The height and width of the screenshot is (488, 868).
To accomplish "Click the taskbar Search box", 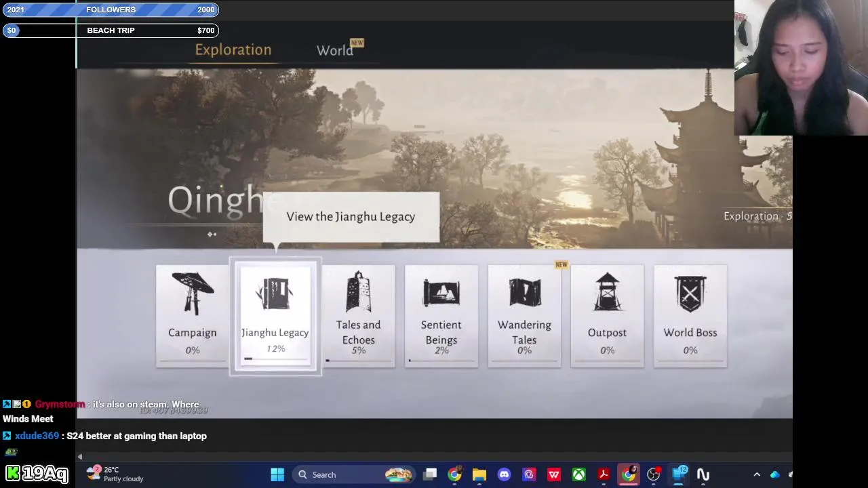I will pyautogui.click(x=353, y=474).
